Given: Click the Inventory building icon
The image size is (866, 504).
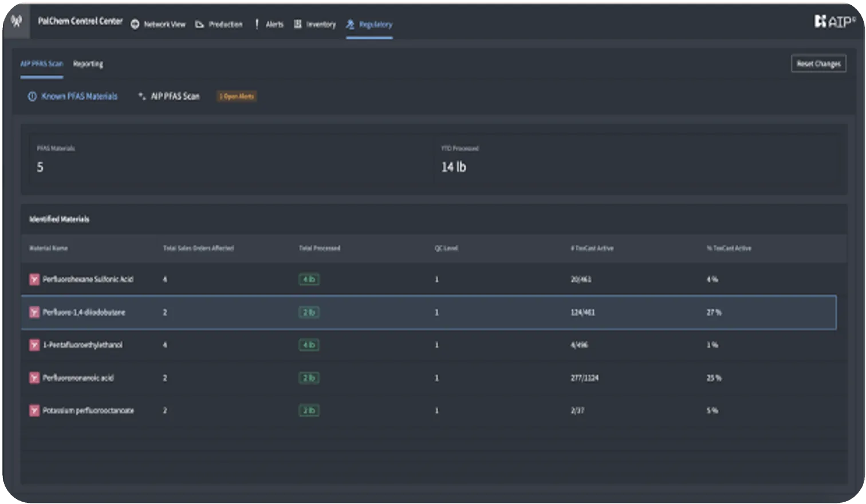Looking at the screenshot, I should [x=298, y=24].
